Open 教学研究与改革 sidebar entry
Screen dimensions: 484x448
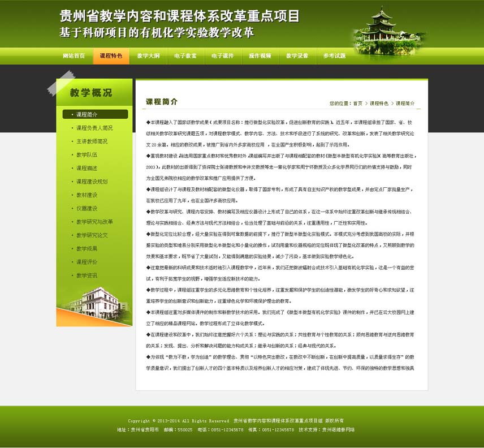tap(94, 222)
